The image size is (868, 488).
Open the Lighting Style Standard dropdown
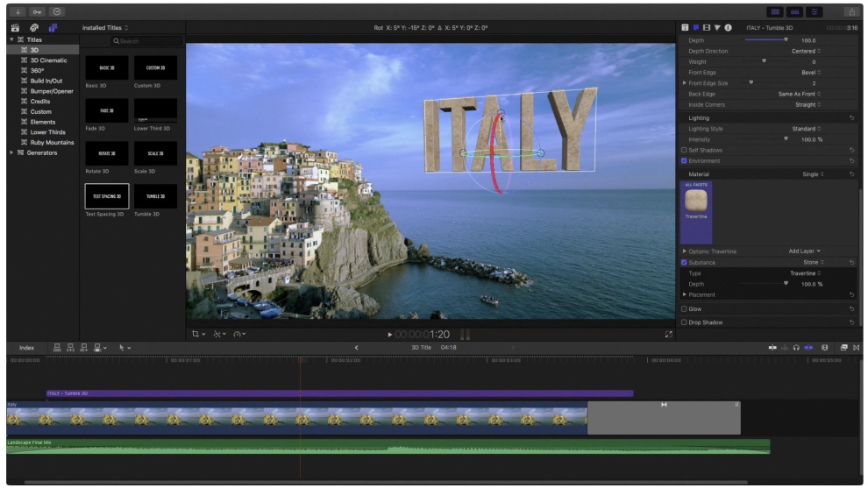pos(806,129)
